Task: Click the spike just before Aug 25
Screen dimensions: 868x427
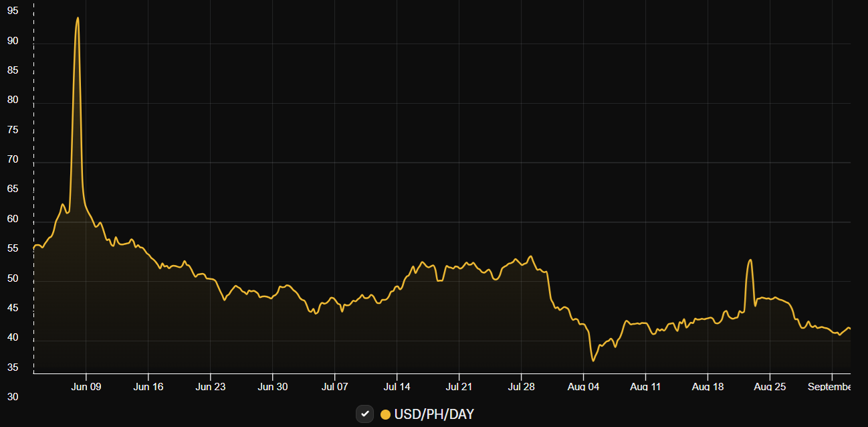Action: (x=750, y=260)
